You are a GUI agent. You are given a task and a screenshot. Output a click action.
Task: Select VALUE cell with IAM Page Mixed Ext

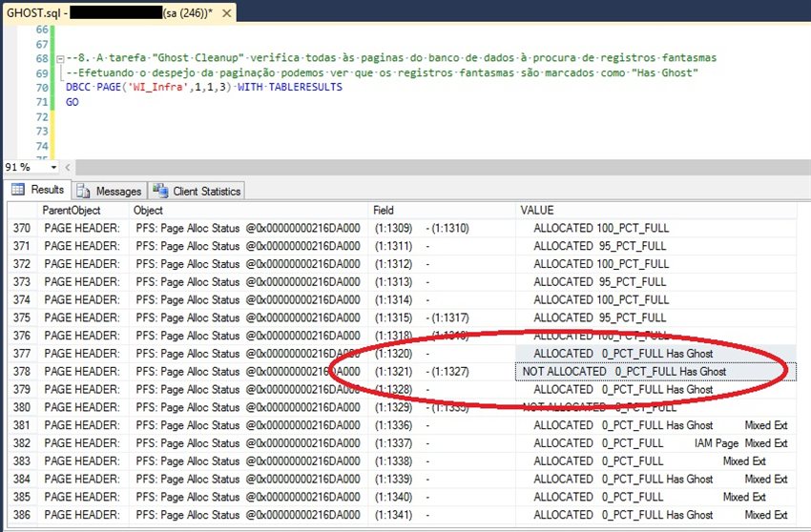click(x=655, y=443)
